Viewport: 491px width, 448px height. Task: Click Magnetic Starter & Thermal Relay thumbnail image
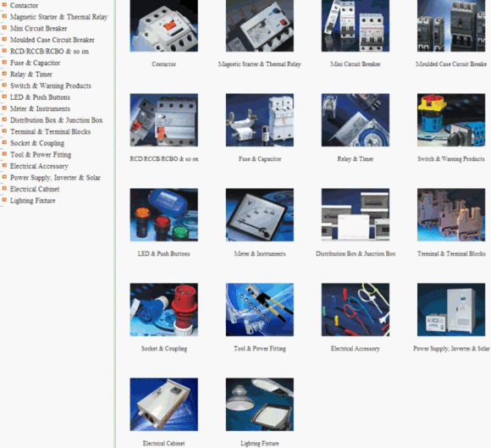[x=260, y=25]
